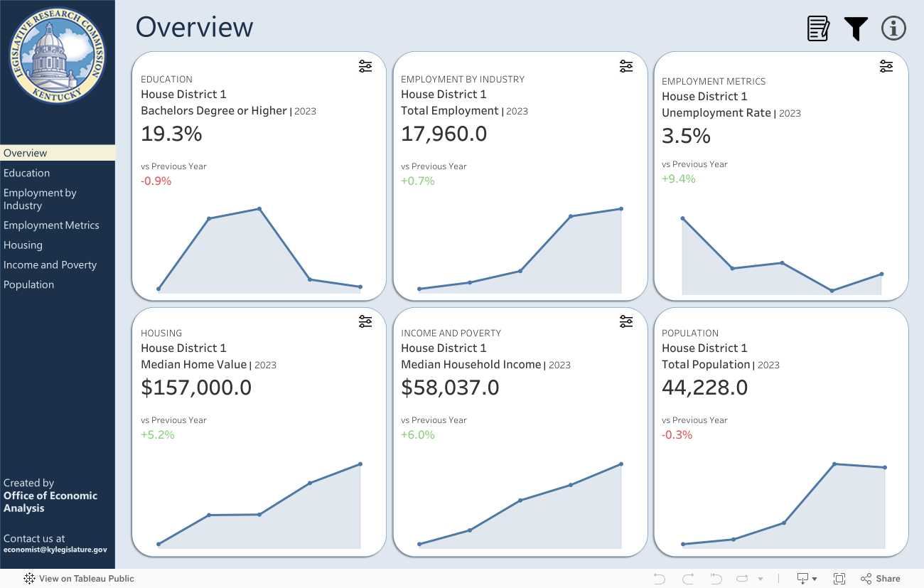Open the Employment Metrics sidebar item
The height and width of the screenshot is (588, 924).
tap(51, 225)
